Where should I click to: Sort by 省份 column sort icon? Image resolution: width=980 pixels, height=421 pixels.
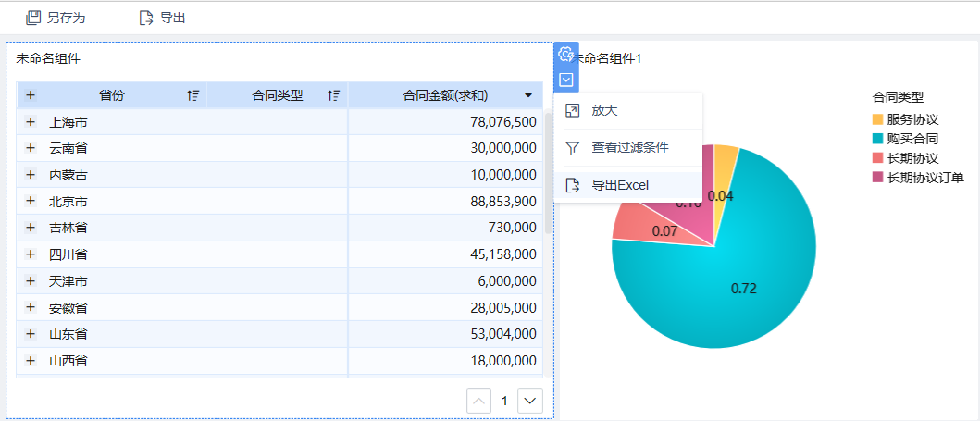pos(192,95)
